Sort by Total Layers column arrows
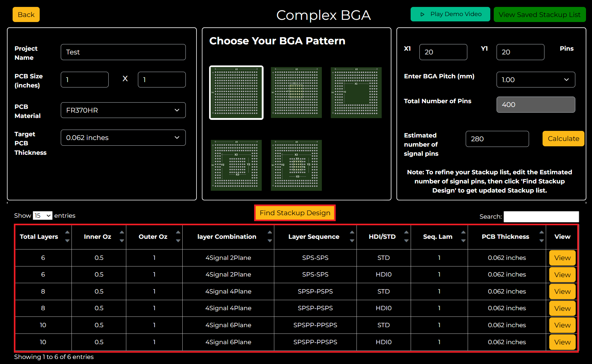This screenshot has height=364, width=592. pos(67,236)
